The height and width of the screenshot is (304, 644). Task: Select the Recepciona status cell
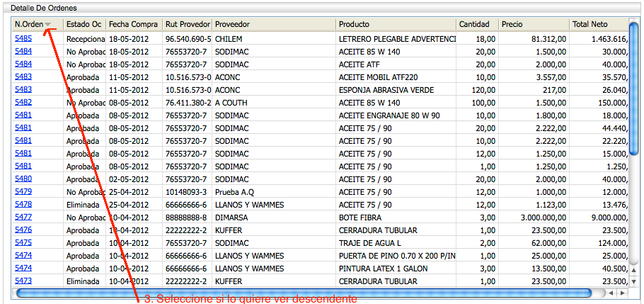pyautogui.click(x=85, y=39)
